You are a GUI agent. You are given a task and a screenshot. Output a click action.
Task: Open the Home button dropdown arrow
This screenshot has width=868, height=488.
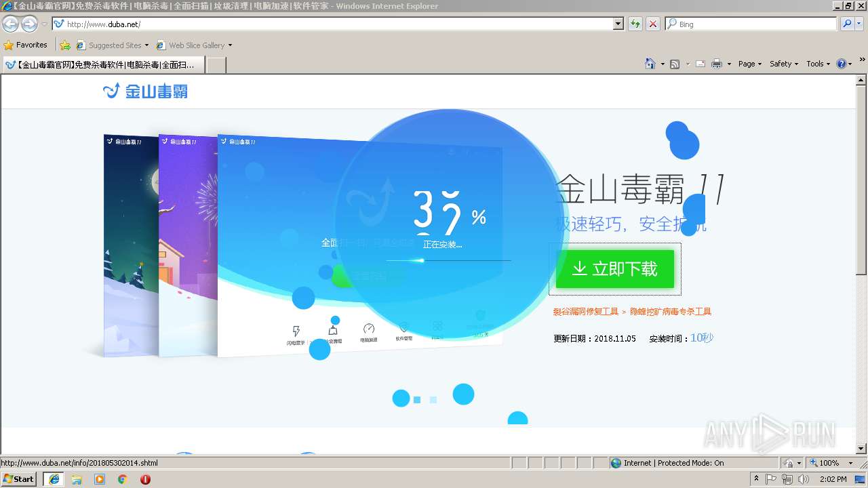pos(663,64)
